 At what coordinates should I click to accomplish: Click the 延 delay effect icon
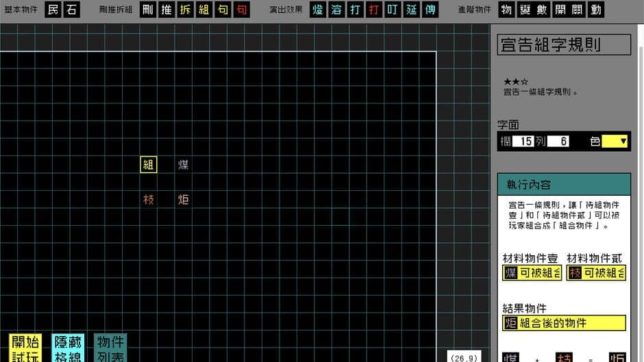click(x=410, y=10)
